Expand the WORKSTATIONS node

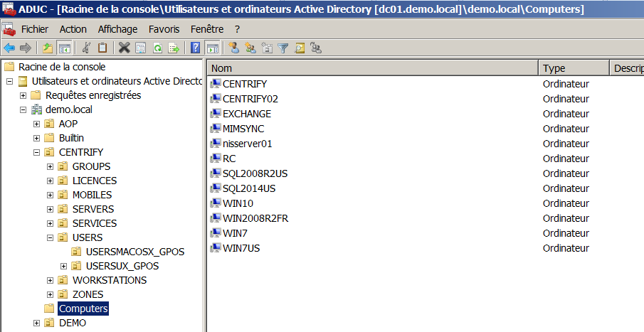point(50,281)
